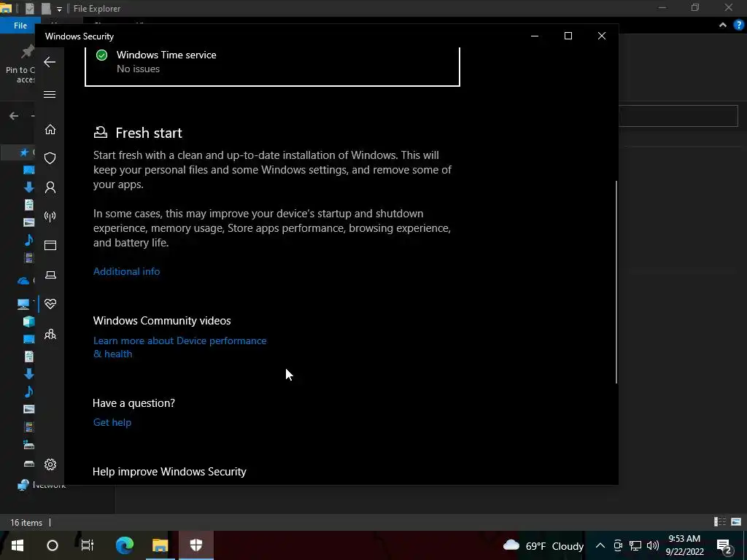Collapse the File Explorer ribbon chevron
Screen dimensions: 747x560
[x=723, y=26]
